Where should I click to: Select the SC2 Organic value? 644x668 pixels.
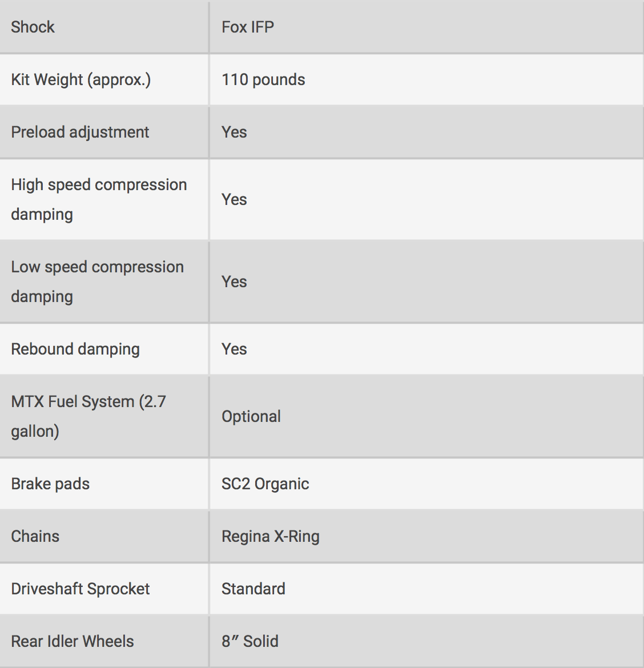point(265,484)
